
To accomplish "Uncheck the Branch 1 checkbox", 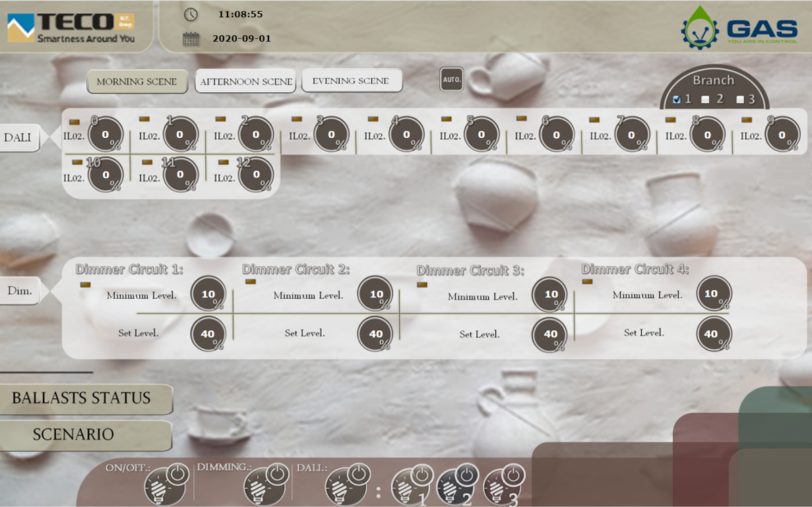I will coord(677,100).
